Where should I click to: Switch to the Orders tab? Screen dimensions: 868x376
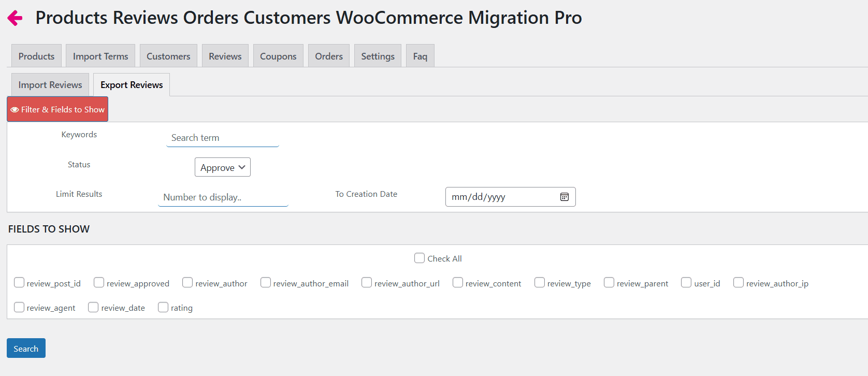329,56
